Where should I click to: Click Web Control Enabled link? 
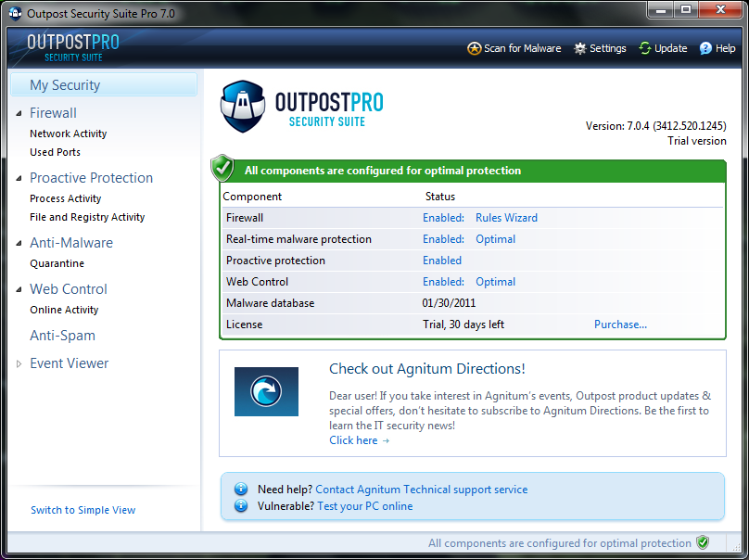click(x=443, y=282)
